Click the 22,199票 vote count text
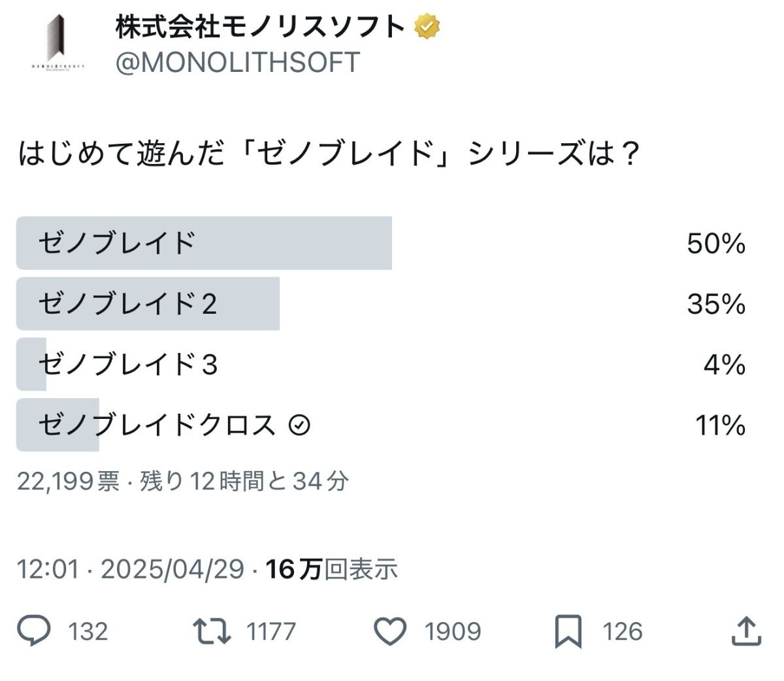 (68, 482)
